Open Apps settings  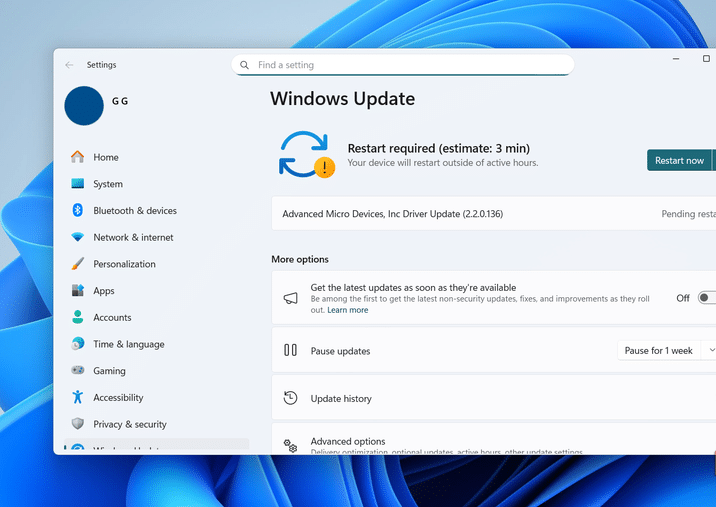click(x=157, y=290)
